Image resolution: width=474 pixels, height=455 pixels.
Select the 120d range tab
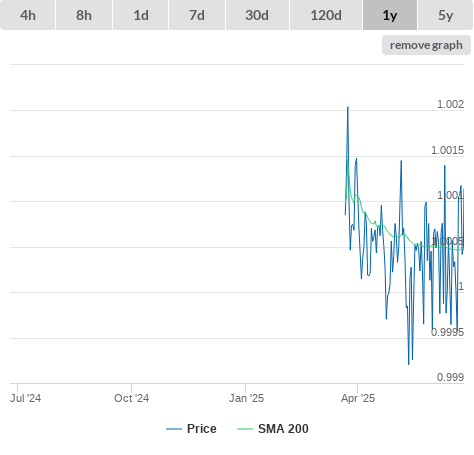tap(326, 15)
